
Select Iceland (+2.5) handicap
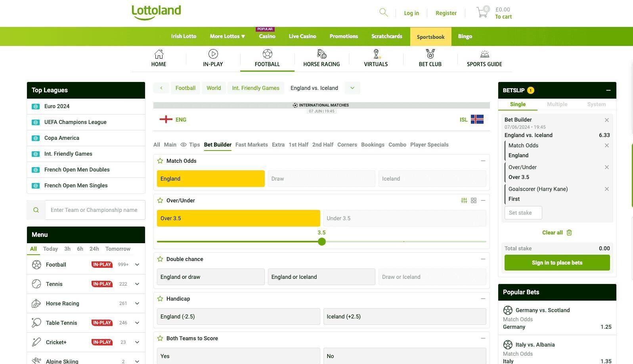point(405,316)
